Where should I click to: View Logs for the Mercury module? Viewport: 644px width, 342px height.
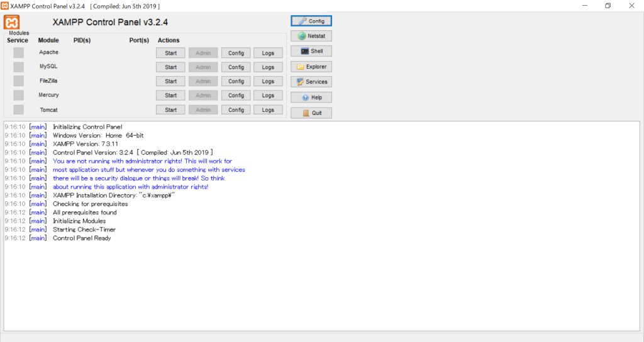pos(268,96)
